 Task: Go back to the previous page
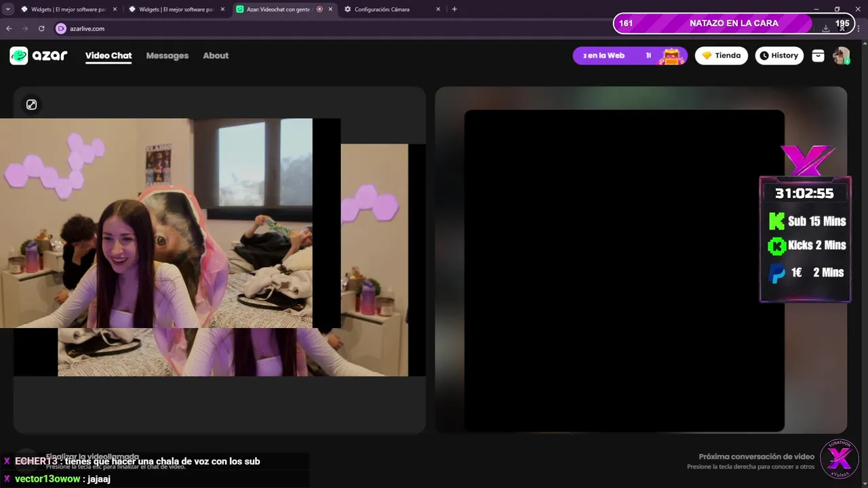coord(9,28)
